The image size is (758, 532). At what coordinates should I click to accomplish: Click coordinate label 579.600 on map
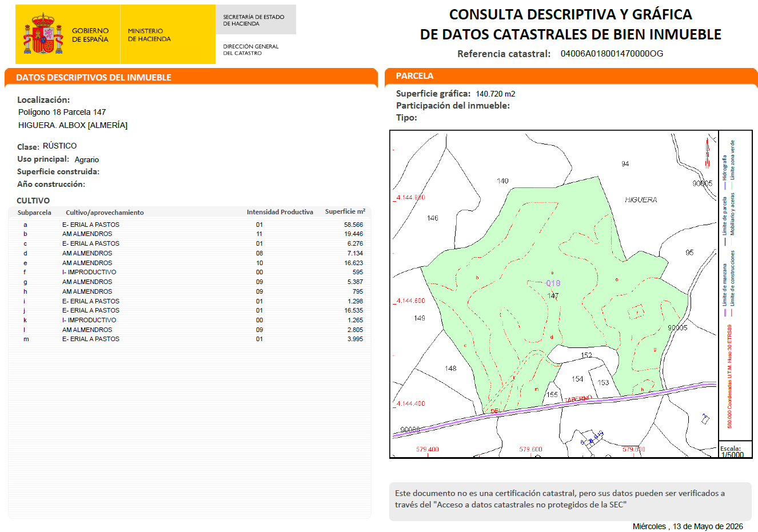tap(530, 449)
